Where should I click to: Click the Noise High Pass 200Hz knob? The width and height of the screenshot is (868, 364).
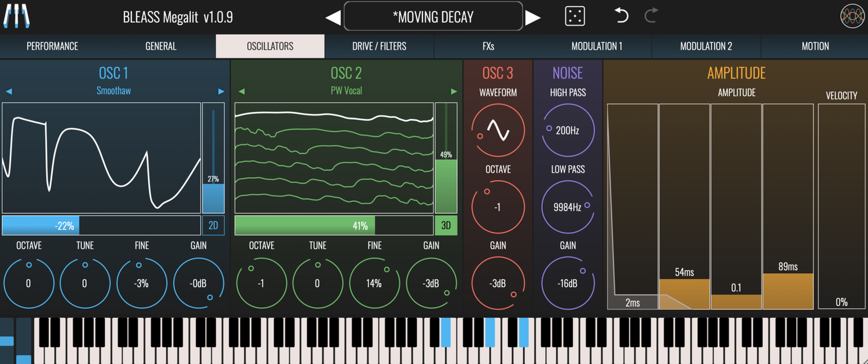click(x=567, y=130)
